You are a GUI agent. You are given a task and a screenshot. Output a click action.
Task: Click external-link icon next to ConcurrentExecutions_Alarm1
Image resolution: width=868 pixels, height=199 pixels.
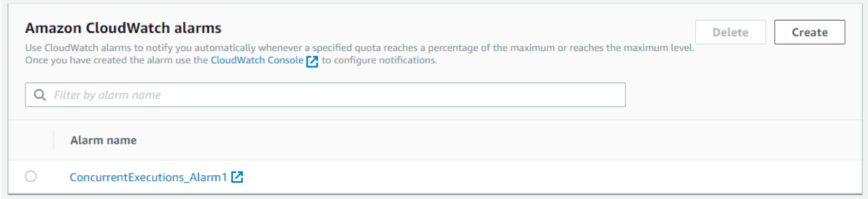tap(237, 177)
